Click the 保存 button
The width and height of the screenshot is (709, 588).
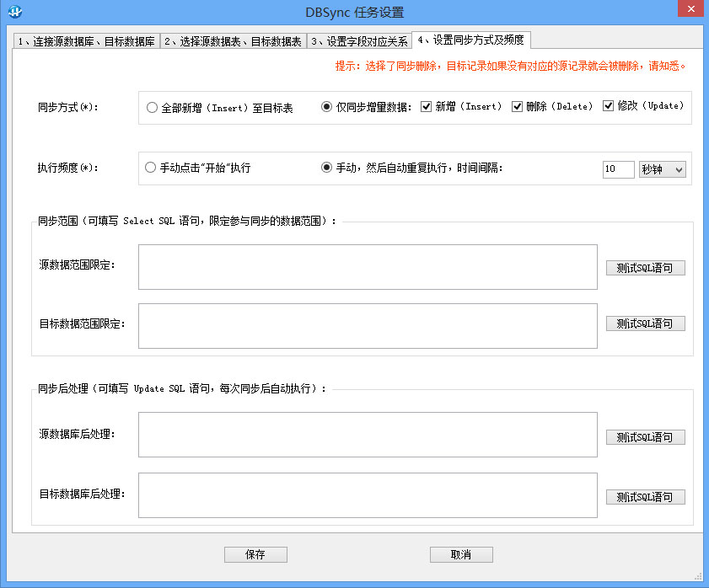pyautogui.click(x=255, y=554)
